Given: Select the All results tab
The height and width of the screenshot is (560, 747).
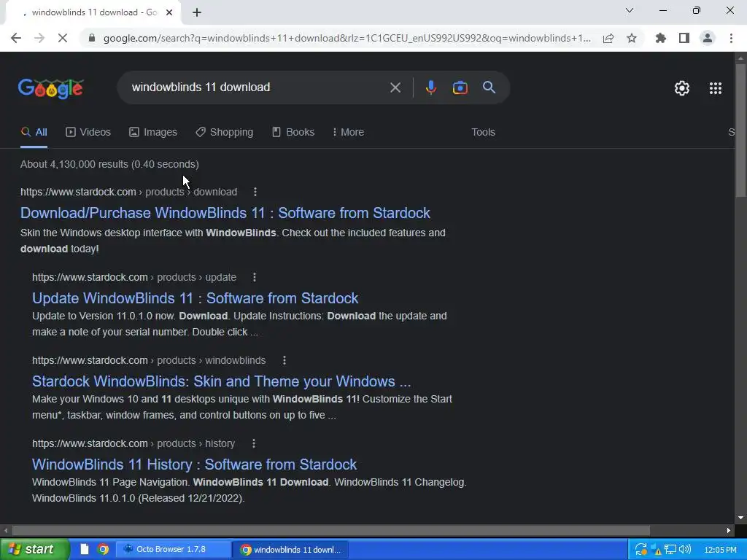Looking at the screenshot, I should coord(34,133).
